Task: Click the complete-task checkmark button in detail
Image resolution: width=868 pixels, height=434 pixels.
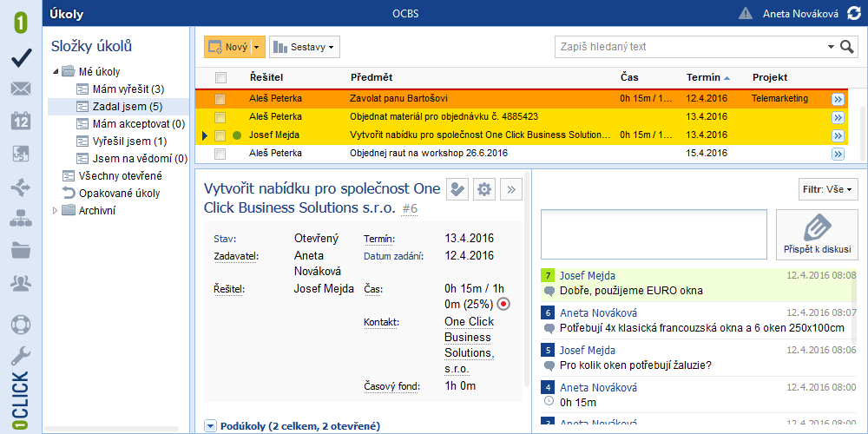Action: point(457,189)
